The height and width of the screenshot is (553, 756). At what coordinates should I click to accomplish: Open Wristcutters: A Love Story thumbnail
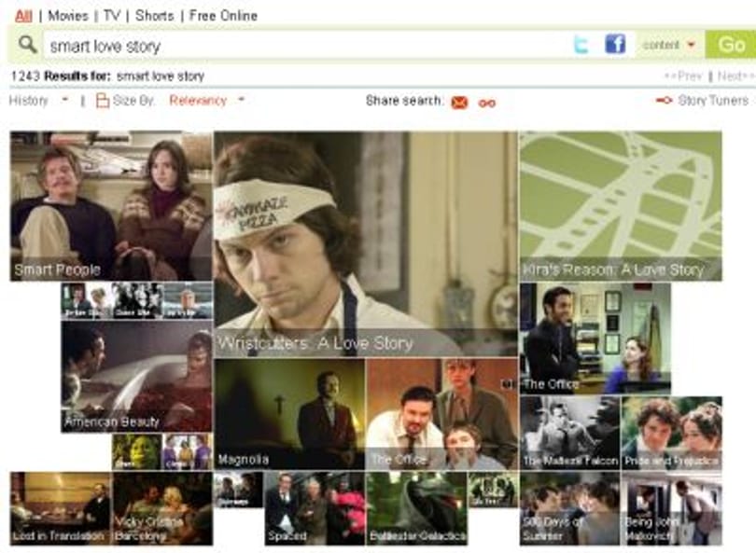point(366,244)
